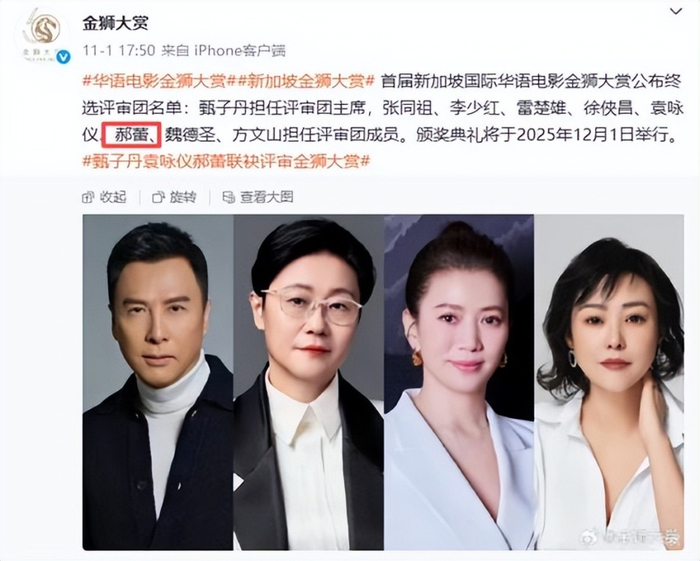Viewport: 700px width, 561px height.
Task: Select the portrait of person wearing glasses
Action: [308, 382]
